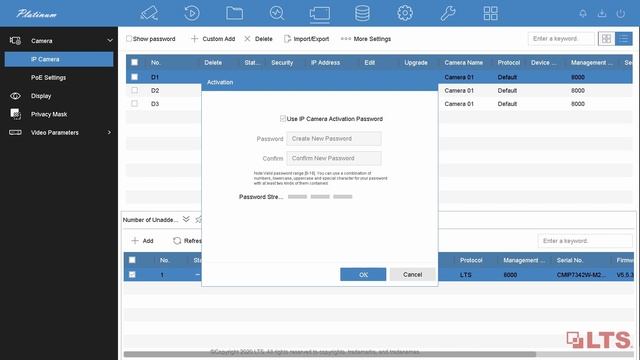Collapse the Number of Unadded devices panel
The width and height of the screenshot is (640, 360).
(186, 219)
